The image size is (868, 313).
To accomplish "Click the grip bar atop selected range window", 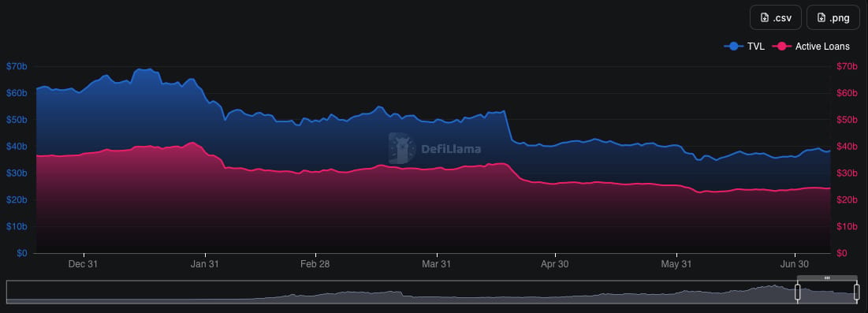I will coord(827,278).
